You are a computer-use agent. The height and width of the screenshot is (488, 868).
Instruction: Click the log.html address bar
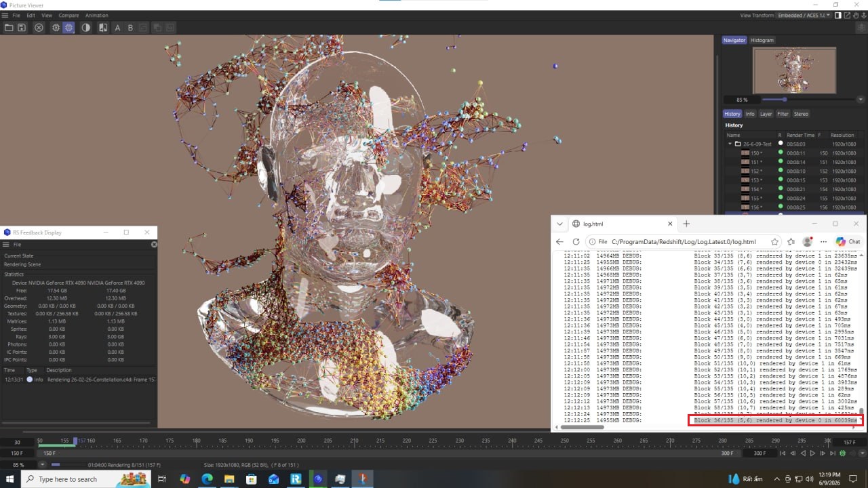[x=684, y=241]
